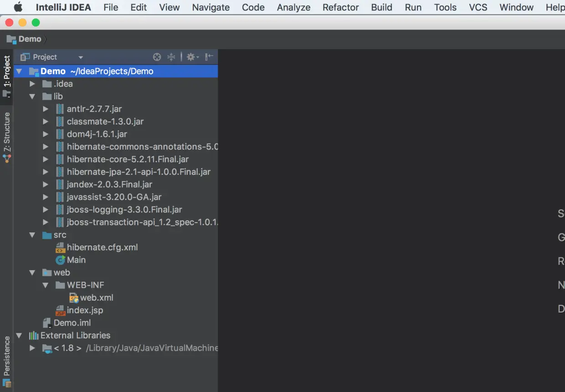565x392 pixels.
Task: Open the Project panel gear settings
Action: [x=192, y=57]
